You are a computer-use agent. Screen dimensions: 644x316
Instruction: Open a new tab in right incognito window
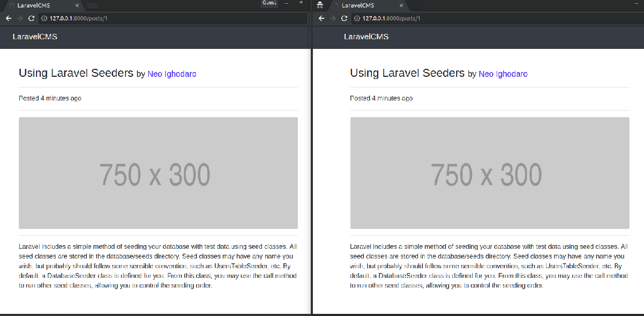[416, 5]
